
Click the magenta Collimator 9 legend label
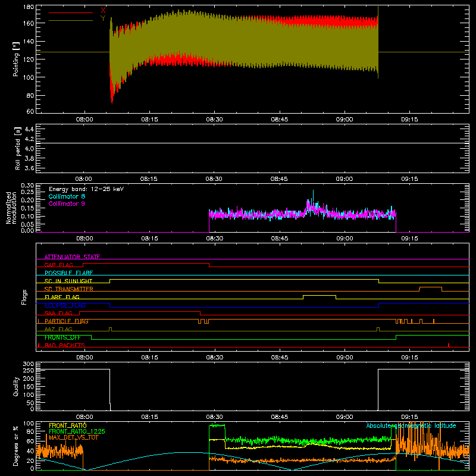click(67, 203)
